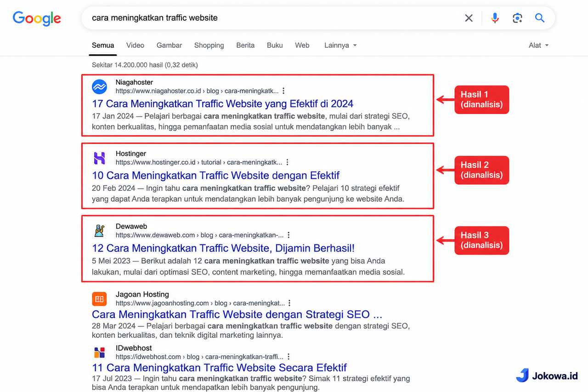
Task: Click the Jagoan Hosting site name
Action: pos(142,294)
